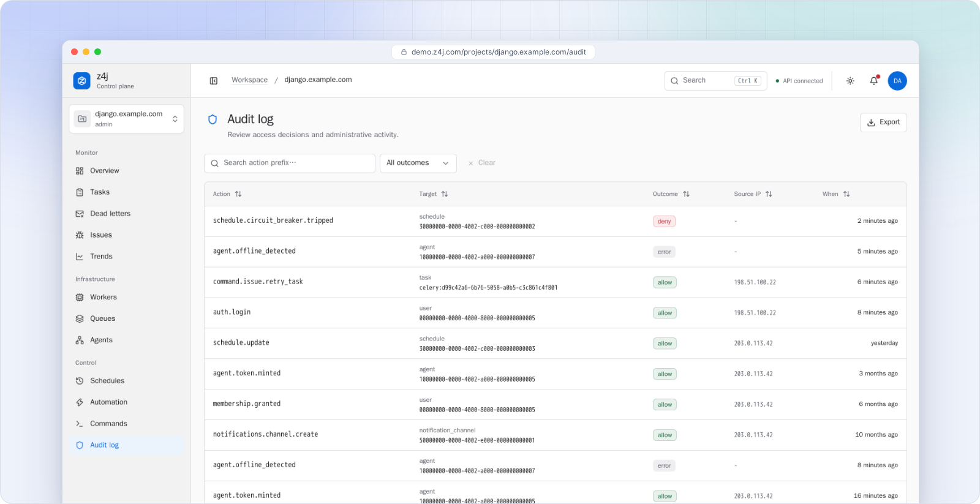The width and height of the screenshot is (980, 504).
Task: Click the celery task target ID
Action: (488, 288)
